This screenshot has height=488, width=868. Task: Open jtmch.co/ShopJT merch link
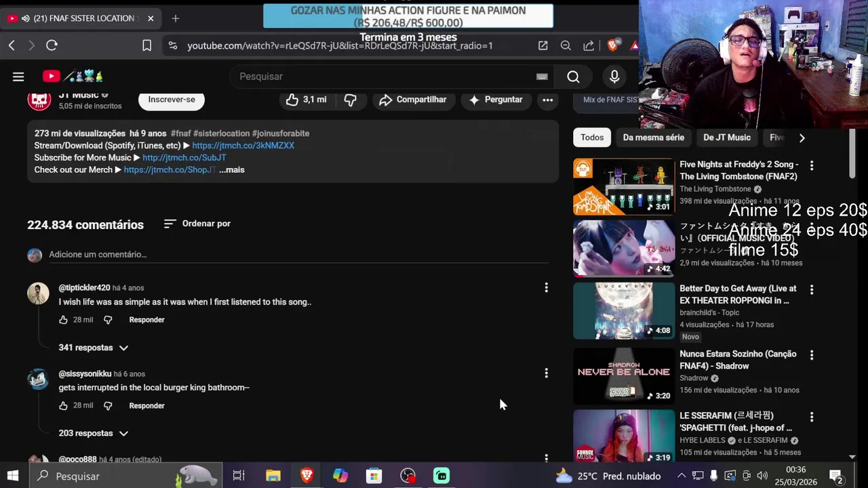170,170
